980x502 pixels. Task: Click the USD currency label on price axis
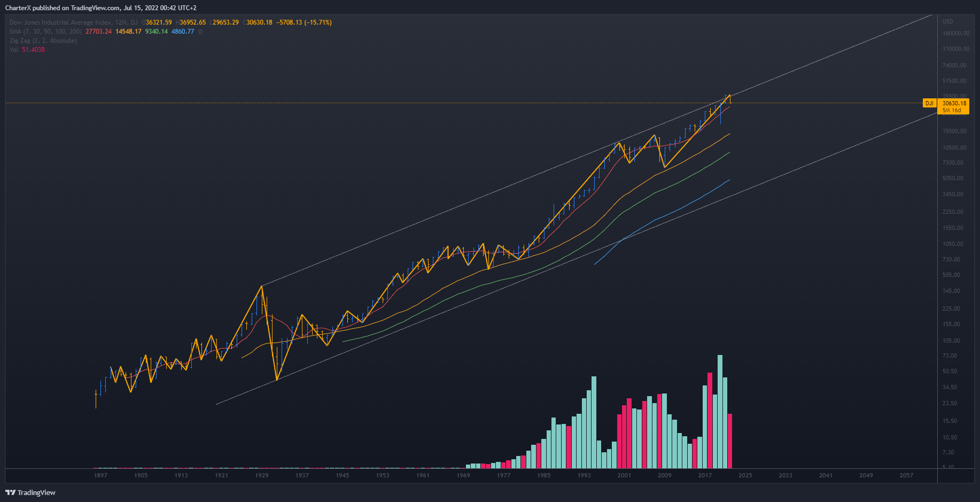pos(947,22)
